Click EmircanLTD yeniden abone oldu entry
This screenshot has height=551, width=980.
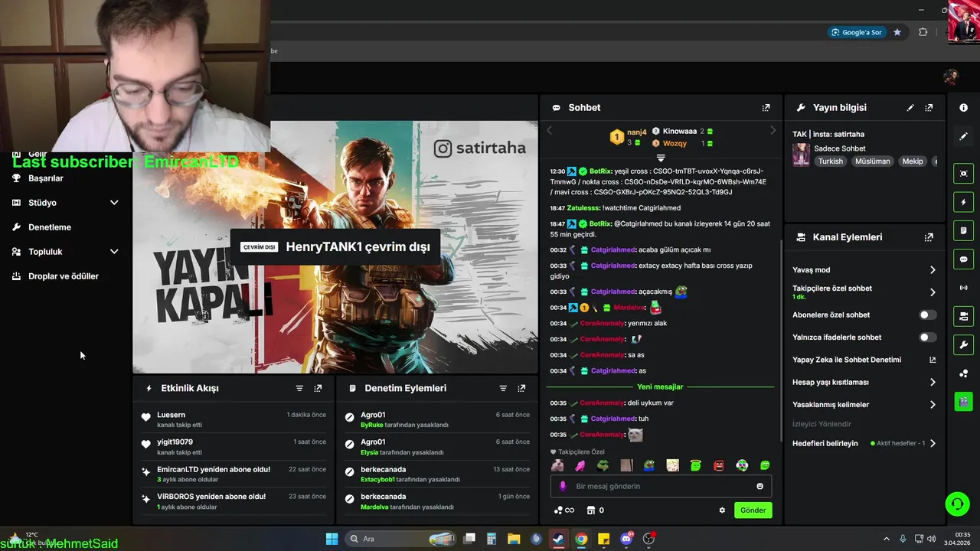[x=234, y=474]
